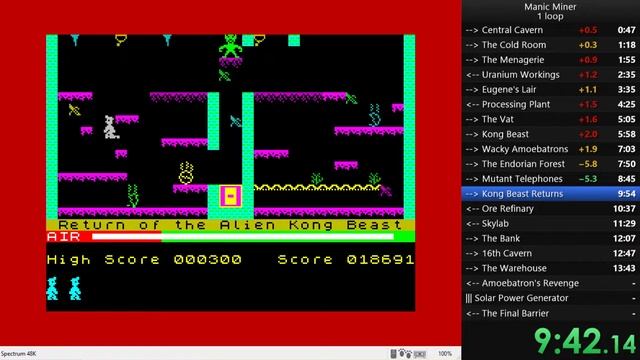
Task: Click the Manic Miner 1 loop title
Action: [x=550, y=11]
